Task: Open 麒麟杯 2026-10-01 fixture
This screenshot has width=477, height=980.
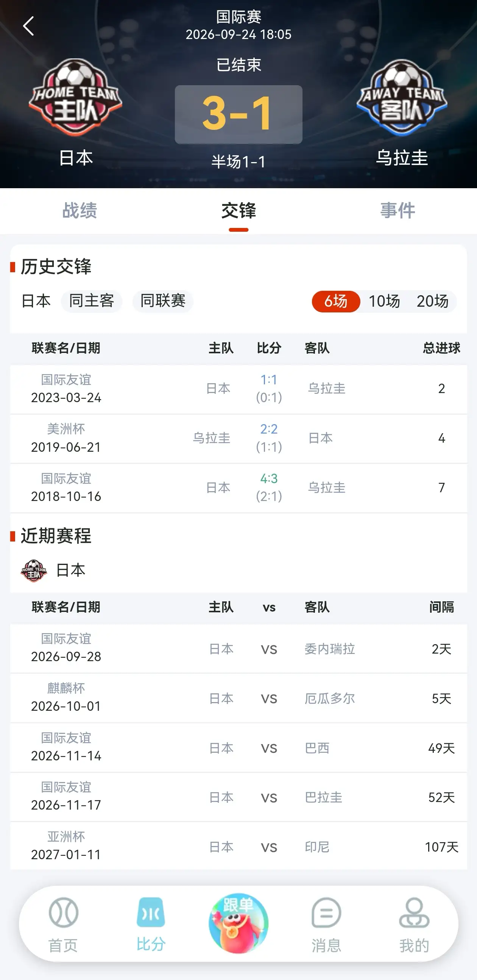Action: tap(238, 698)
